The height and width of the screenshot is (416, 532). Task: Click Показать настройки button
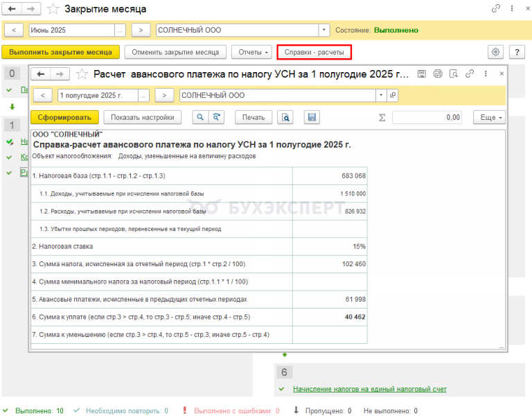(143, 117)
